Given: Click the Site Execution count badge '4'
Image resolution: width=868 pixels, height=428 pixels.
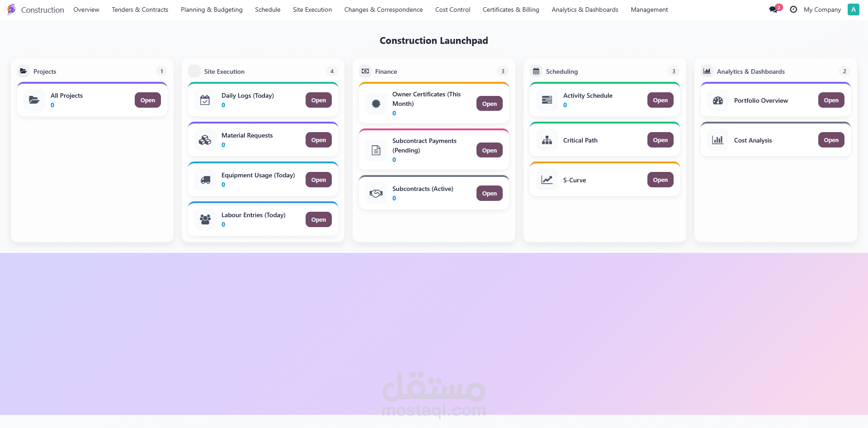Looking at the screenshot, I should click(x=332, y=71).
